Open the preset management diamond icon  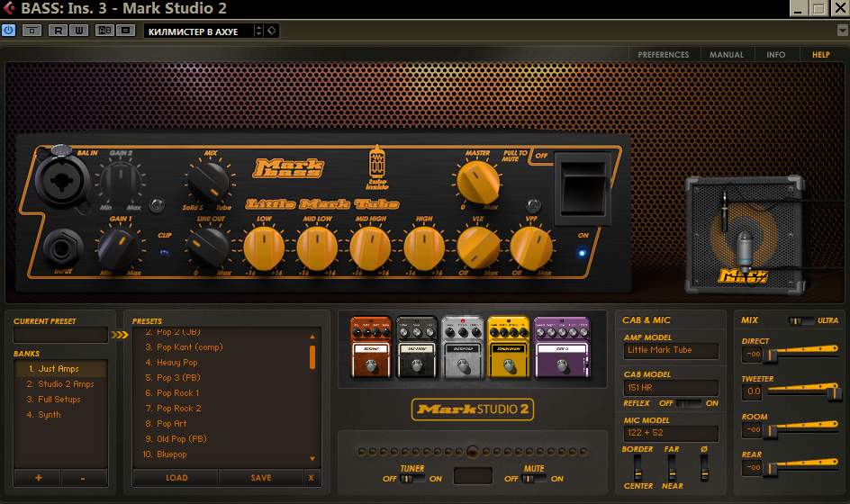pos(272,31)
